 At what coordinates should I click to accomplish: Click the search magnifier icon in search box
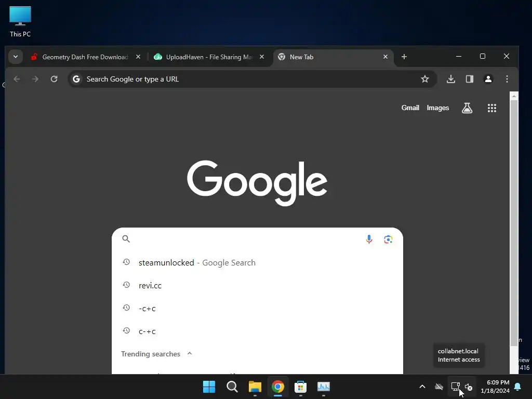[x=126, y=239]
